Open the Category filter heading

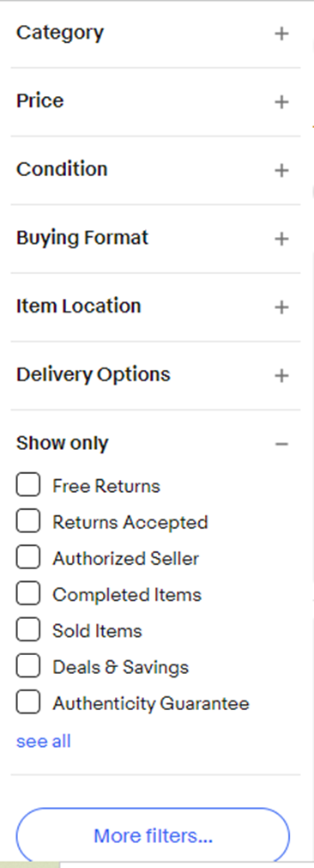click(60, 33)
